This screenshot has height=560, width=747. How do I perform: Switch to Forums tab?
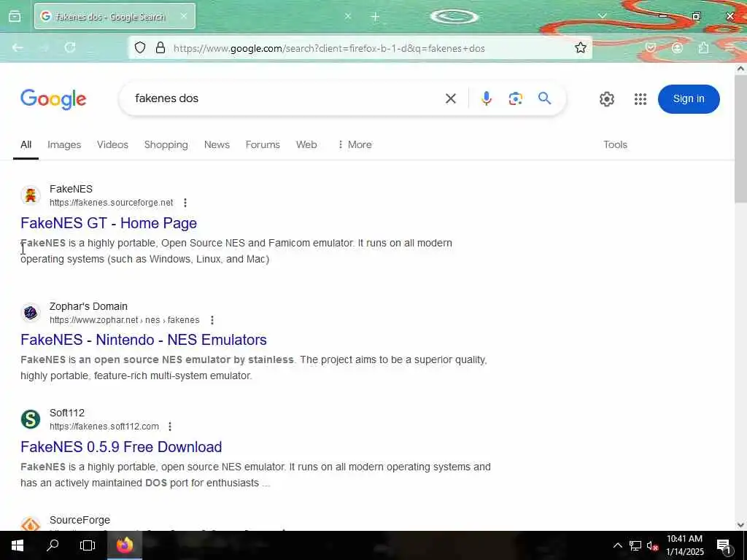click(x=263, y=145)
